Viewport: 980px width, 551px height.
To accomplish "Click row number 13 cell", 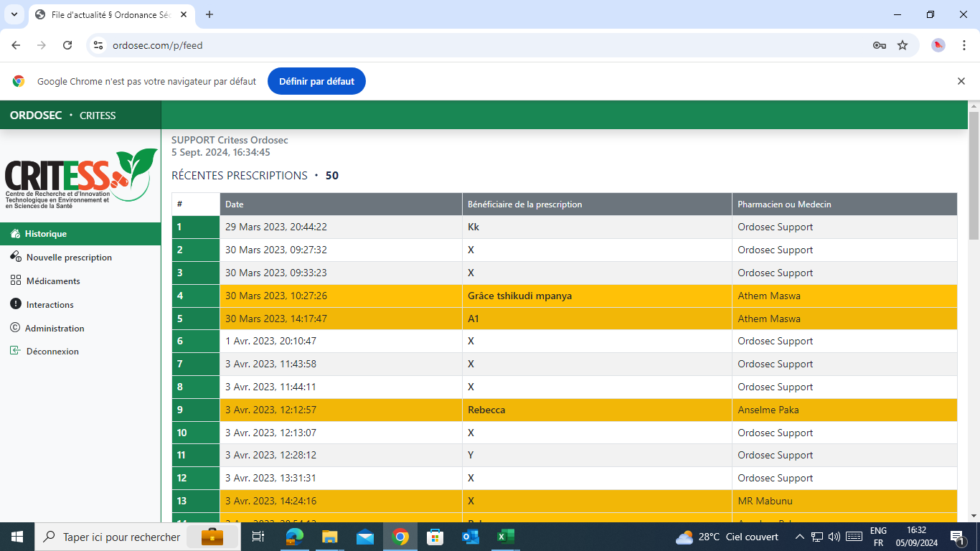I will coord(196,501).
